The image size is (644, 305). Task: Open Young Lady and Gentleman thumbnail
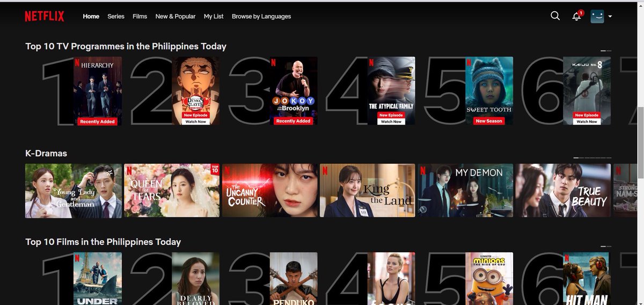[73, 191]
